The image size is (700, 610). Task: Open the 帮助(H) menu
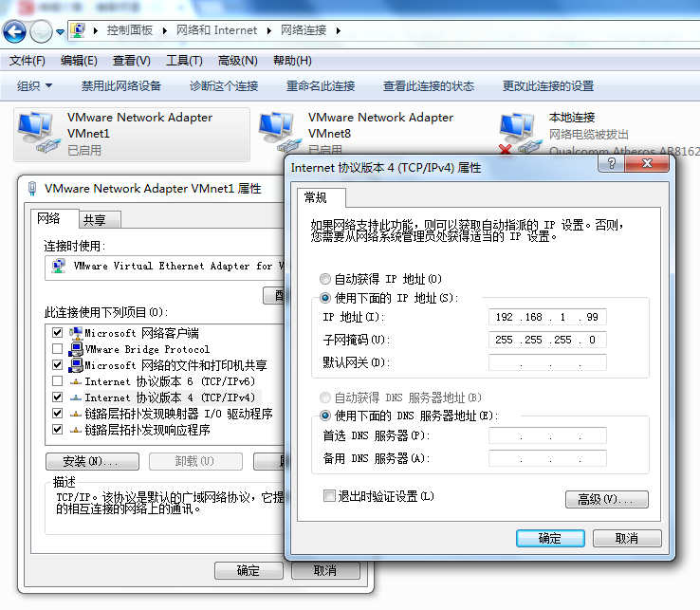[x=292, y=61]
